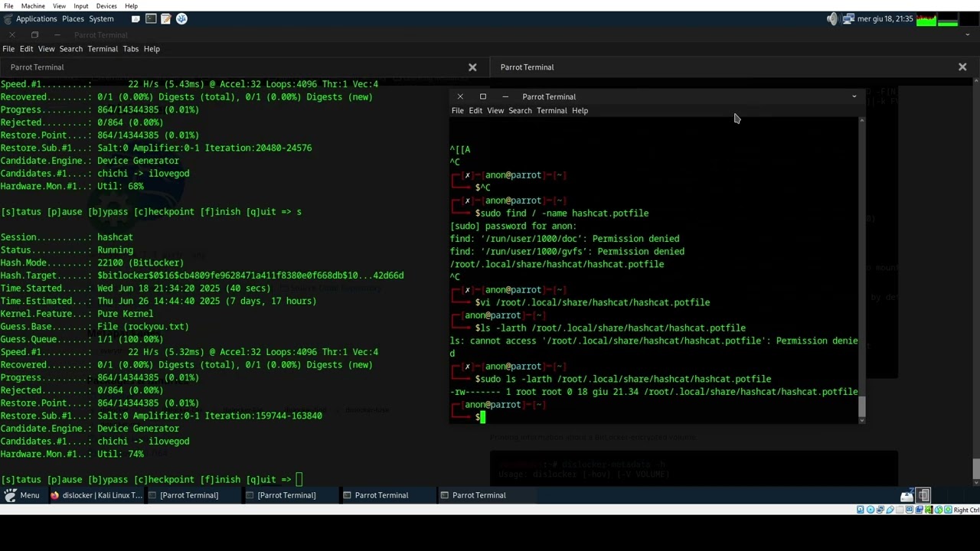Open the System menu in the top panel

[101, 18]
